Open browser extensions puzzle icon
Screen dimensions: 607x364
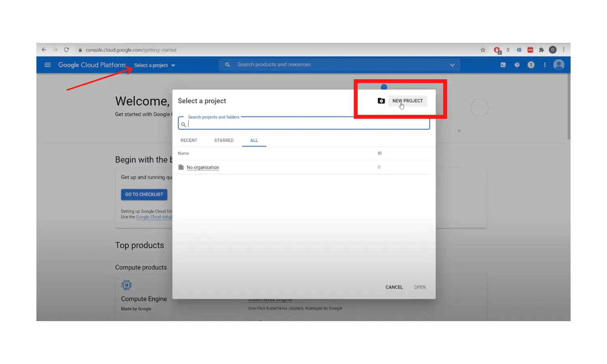coord(541,50)
